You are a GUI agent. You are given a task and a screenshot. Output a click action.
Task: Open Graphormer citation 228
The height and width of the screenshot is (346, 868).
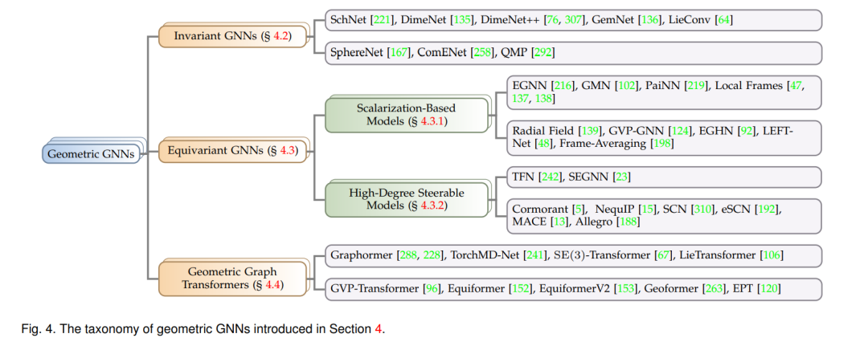pos(432,254)
